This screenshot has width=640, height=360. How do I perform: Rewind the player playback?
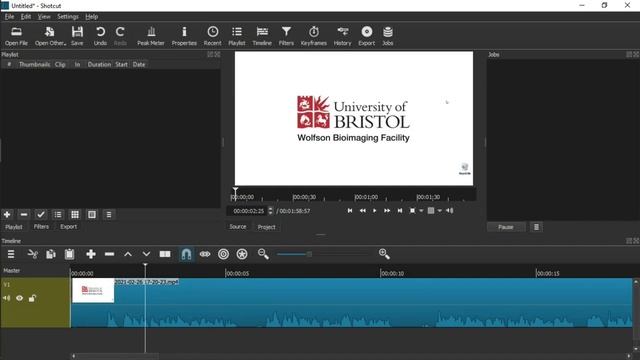pyautogui.click(x=362, y=211)
